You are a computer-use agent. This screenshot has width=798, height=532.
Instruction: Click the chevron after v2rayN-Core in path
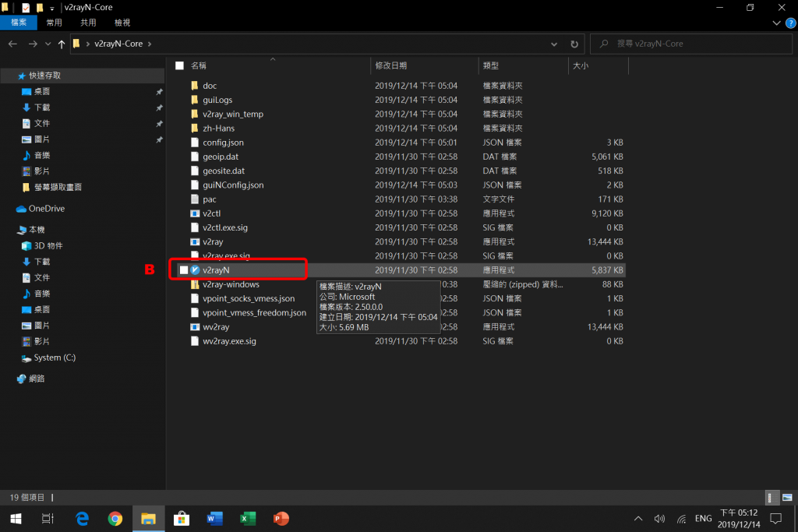[150, 44]
